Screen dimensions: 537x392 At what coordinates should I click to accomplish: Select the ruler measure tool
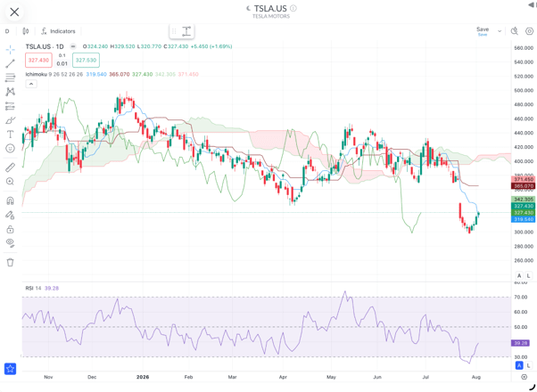tap(11, 167)
